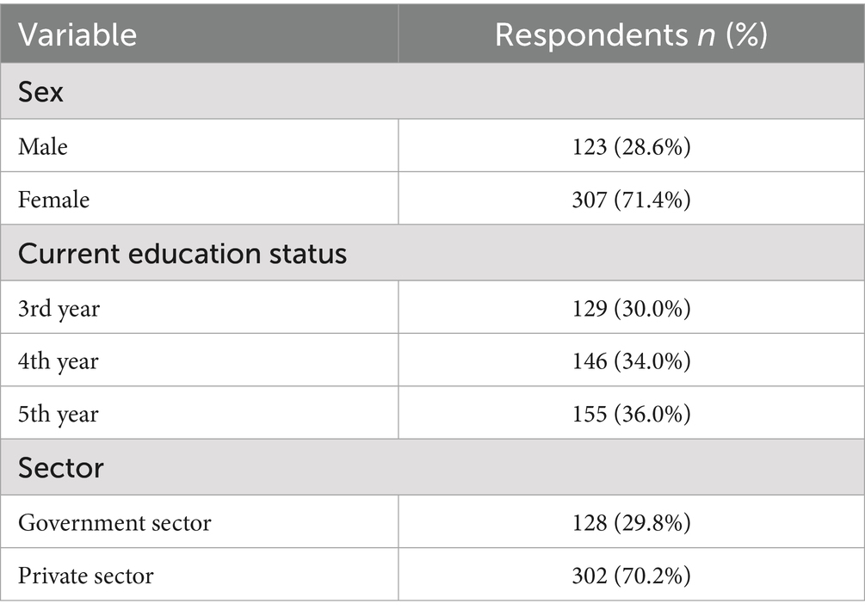Click the "Current education status" section heading
This screenshot has height=616, width=865.
[x=182, y=254]
